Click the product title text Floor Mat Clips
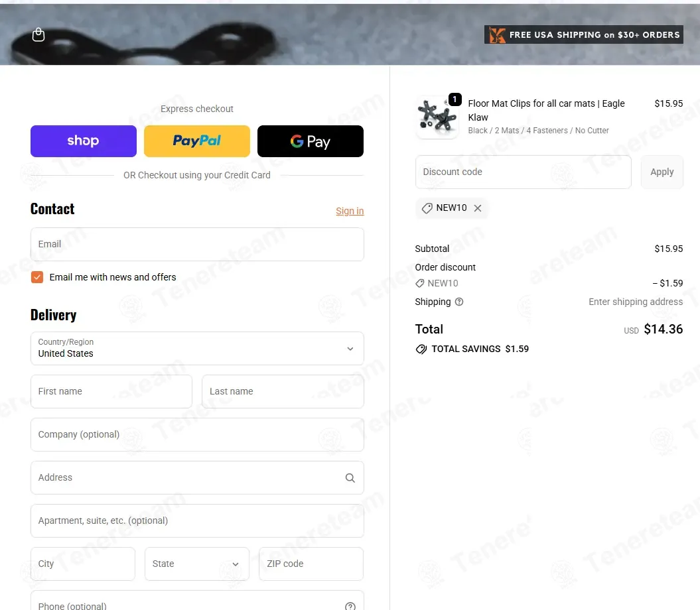Viewport: 700px width, 610px height. coord(546,110)
